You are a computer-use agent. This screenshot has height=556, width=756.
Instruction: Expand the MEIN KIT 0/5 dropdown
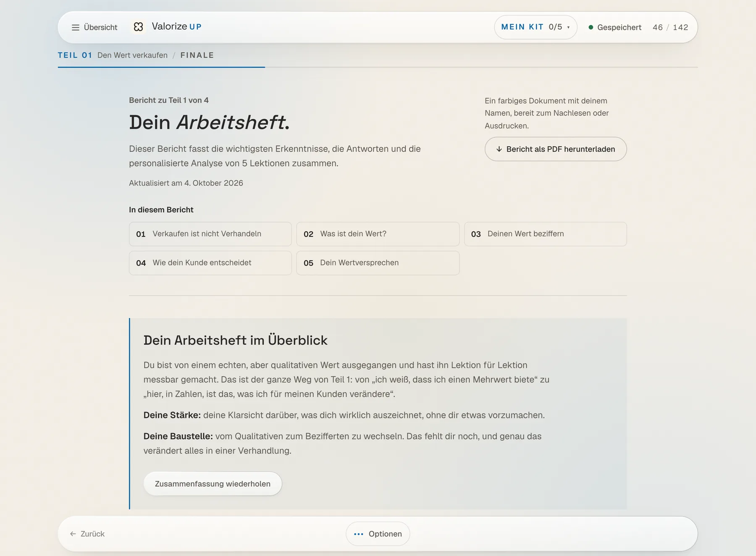[535, 27]
